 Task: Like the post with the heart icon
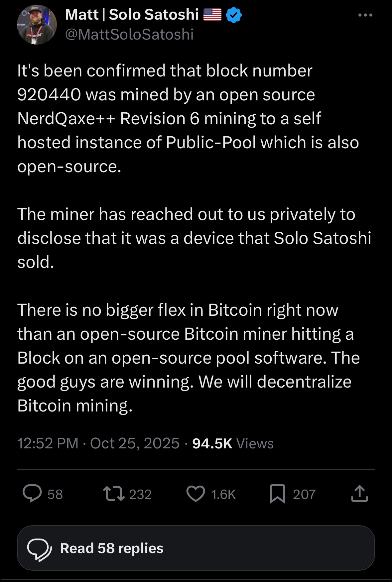[196, 494]
